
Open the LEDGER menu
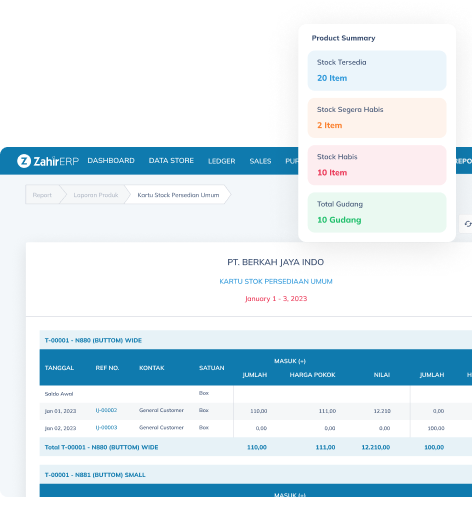pyautogui.click(x=221, y=161)
